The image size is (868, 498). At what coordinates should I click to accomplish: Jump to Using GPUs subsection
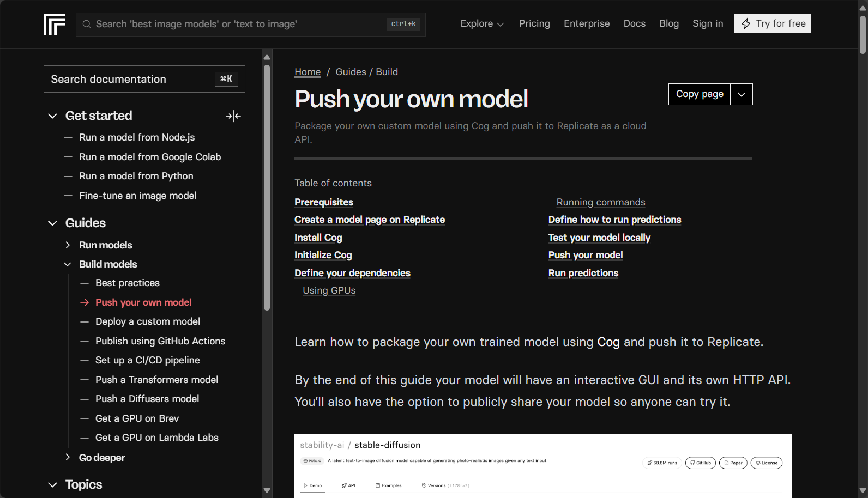tap(329, 290)
